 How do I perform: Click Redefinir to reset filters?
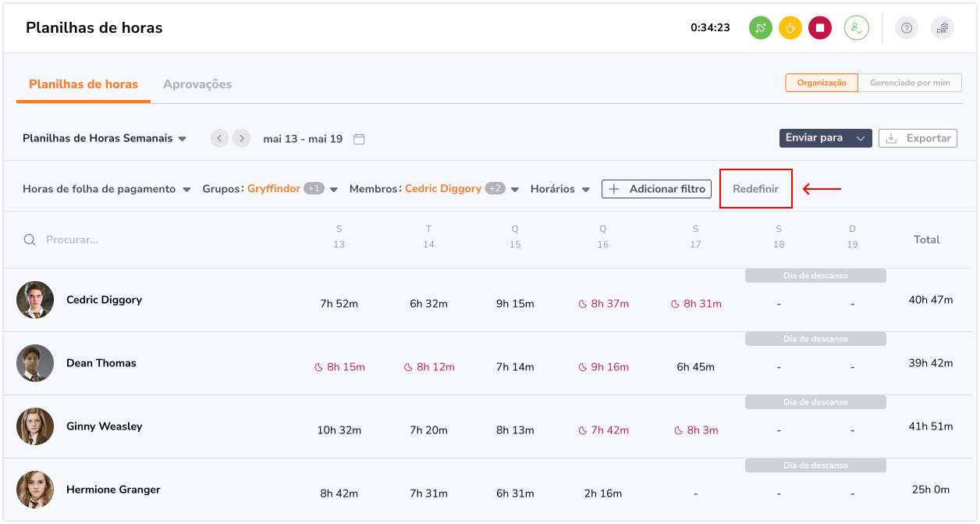coord(755,189)
